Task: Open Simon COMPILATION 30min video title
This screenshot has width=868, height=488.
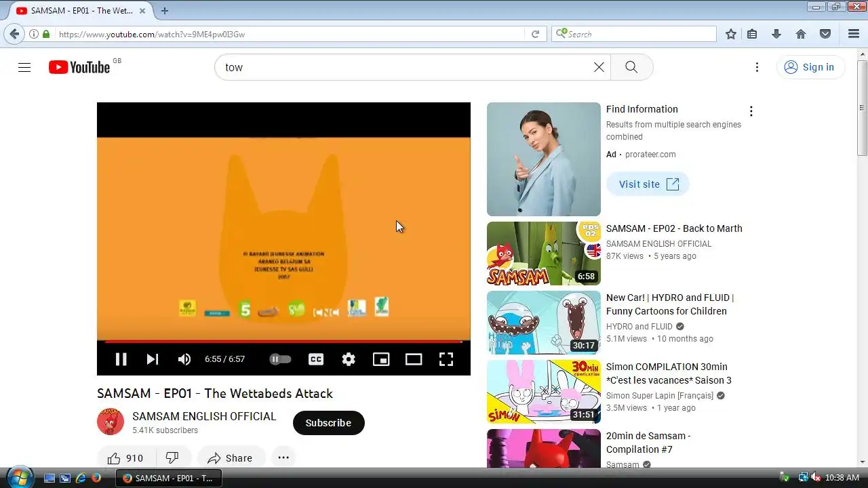Action: click(669, 373)
